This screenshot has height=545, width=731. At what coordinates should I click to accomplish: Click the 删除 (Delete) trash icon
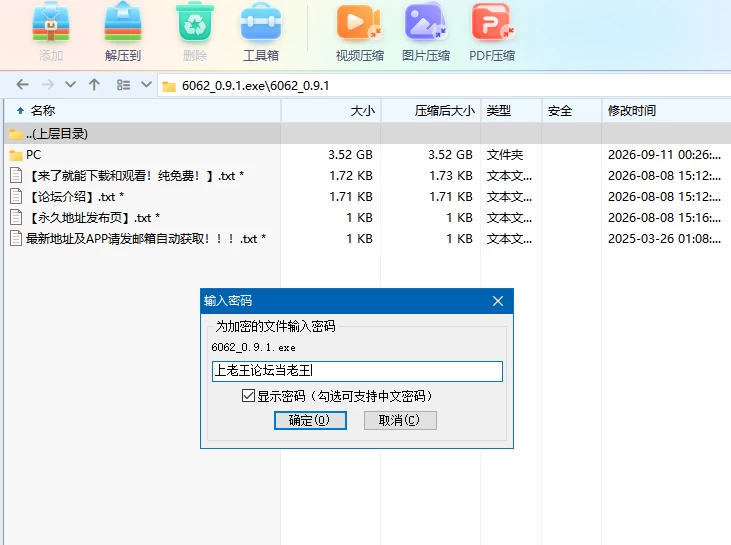[x=195, y=22]
